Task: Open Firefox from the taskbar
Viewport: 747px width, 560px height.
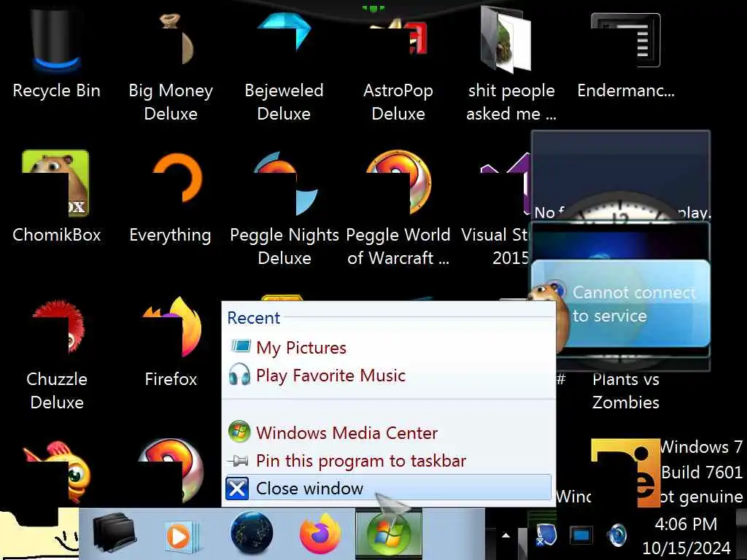Action: click(x=320, y=533)
